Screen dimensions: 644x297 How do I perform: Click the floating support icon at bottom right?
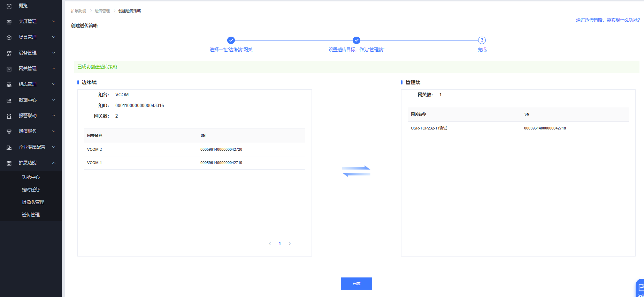point(640,288)
